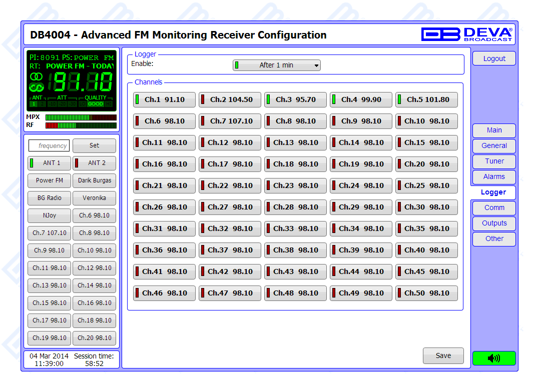539x392 pixels.
Task: Select the Darik Burgas preset
Action: tap(95, 180)
